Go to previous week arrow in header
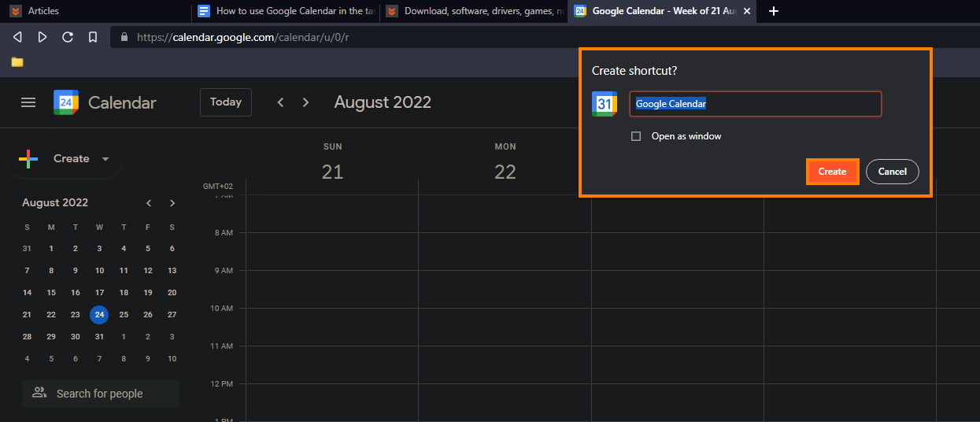Image resolution: width=980 pixels, height=422 pixels. click(x=280, y=102)
